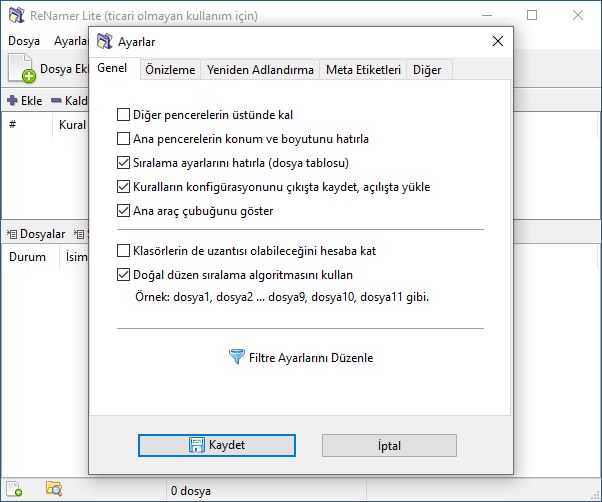Click the Dosyalar list icon in main window
Viewport: 602px width, 502px height.
pos(12,234)
